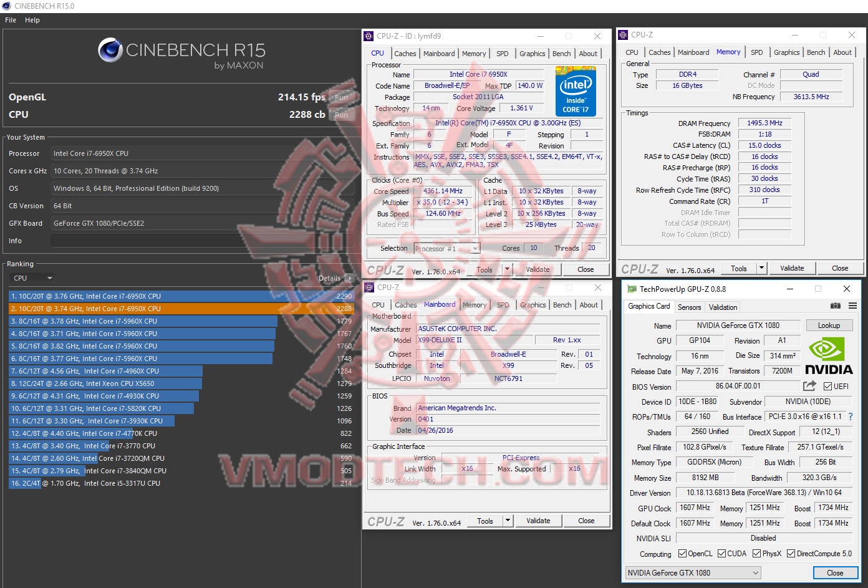The height and width of the screenshot is (588, 868).
Task: Click the Core Speed value 4361.14 MHz
Action: [443, 191]
